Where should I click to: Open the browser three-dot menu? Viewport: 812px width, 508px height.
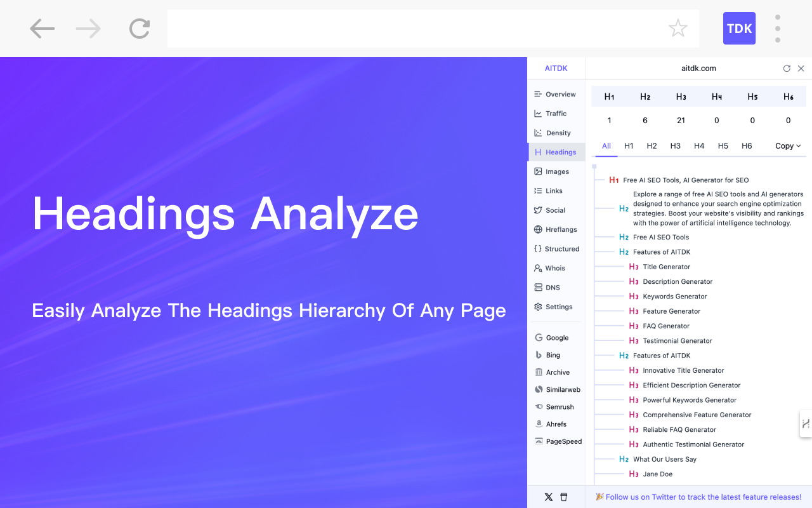[778, 29]
